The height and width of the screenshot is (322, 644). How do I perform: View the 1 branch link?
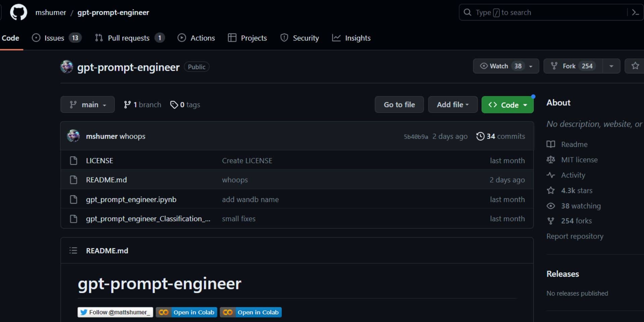142,105
